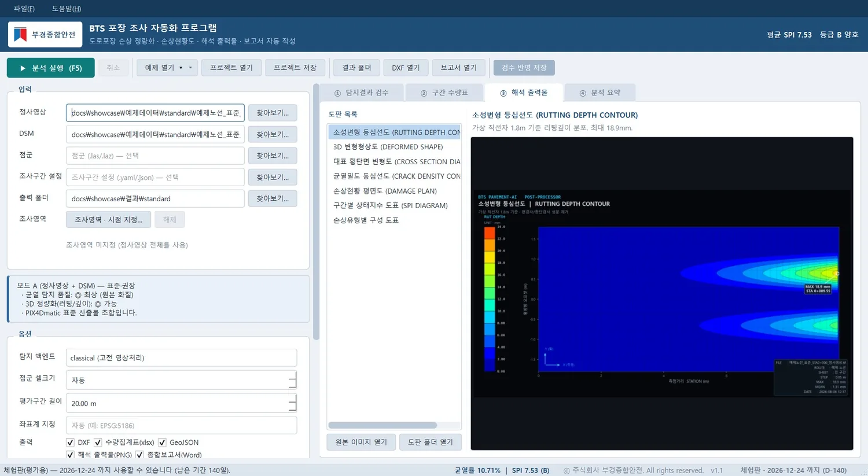Toggle the 수량집계표(xlsx) checkbox
Screen dimensions: 868x476
[x=98, y=442]
